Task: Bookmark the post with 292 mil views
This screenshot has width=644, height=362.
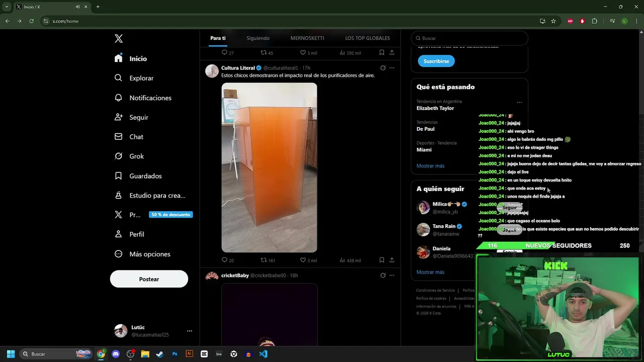Action: (382, 53)
